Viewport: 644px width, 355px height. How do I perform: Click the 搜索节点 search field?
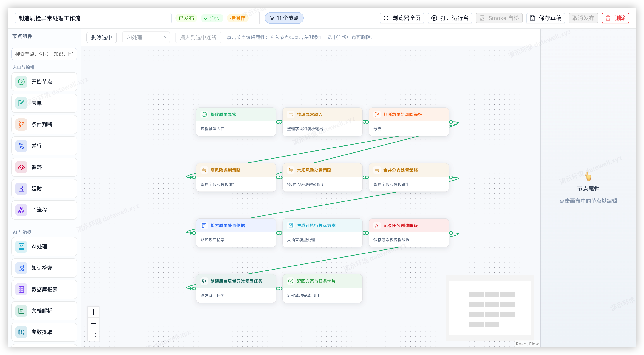(44, 54)
